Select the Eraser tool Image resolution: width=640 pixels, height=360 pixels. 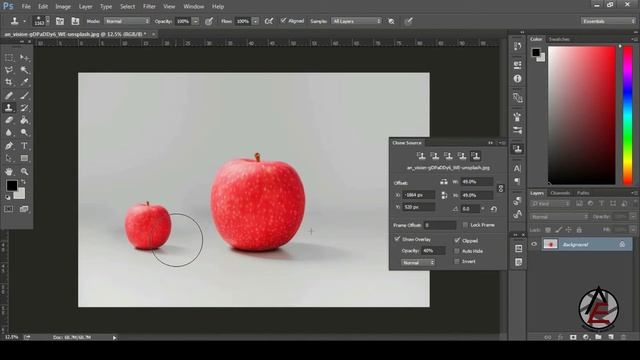point(9,120)
